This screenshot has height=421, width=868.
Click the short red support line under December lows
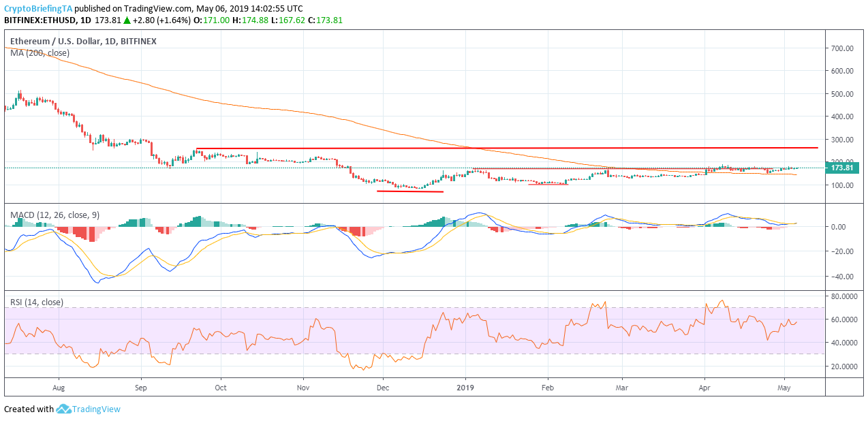(410, 191)
